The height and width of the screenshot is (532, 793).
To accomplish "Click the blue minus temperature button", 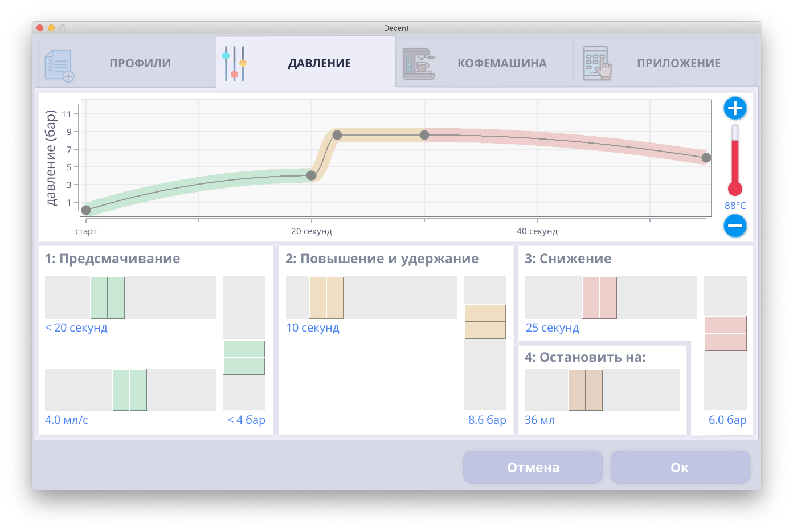I will tap(735, 226).
